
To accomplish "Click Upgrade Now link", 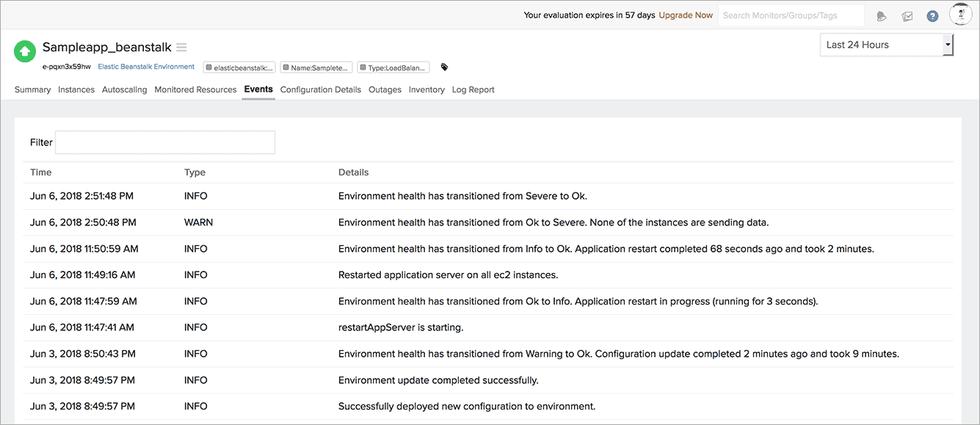I will click(686, 15).
